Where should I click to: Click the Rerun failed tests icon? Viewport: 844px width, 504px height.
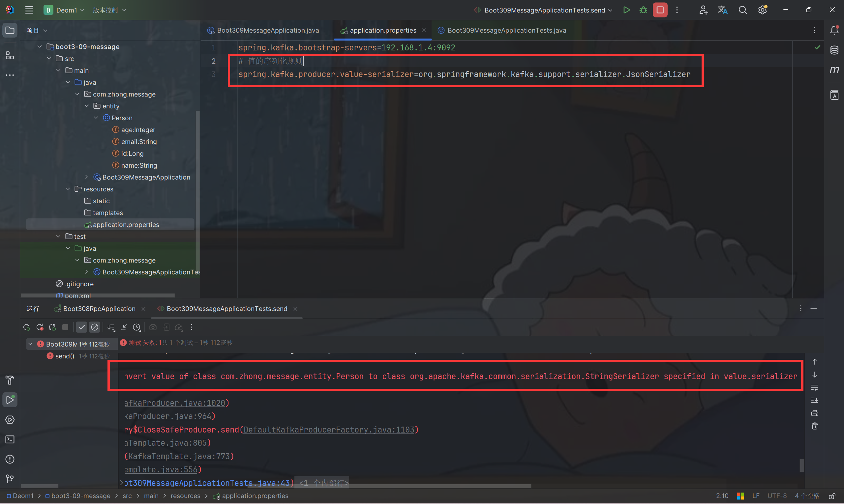click(x=40, y=327)
